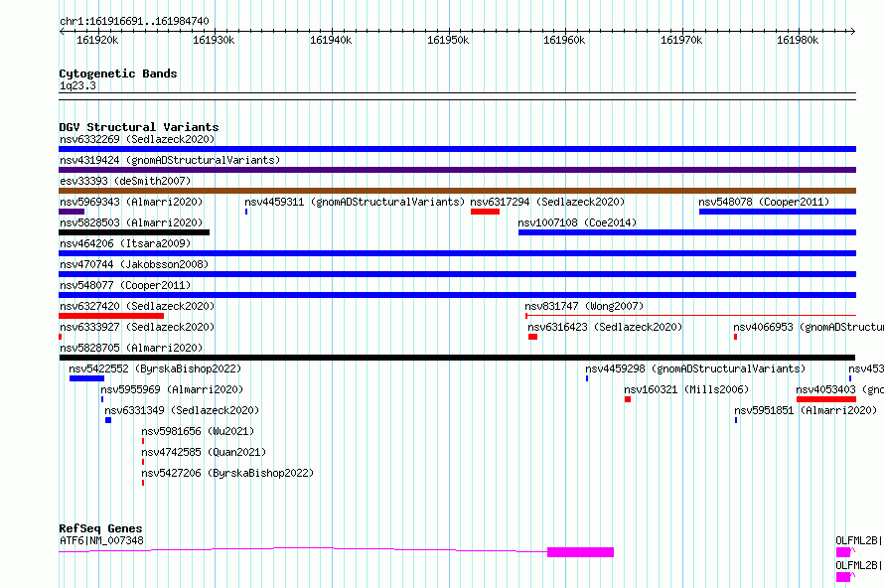Click nsv160321 (Mills2006) label
The image size is (884, 588).
(686, 389)
